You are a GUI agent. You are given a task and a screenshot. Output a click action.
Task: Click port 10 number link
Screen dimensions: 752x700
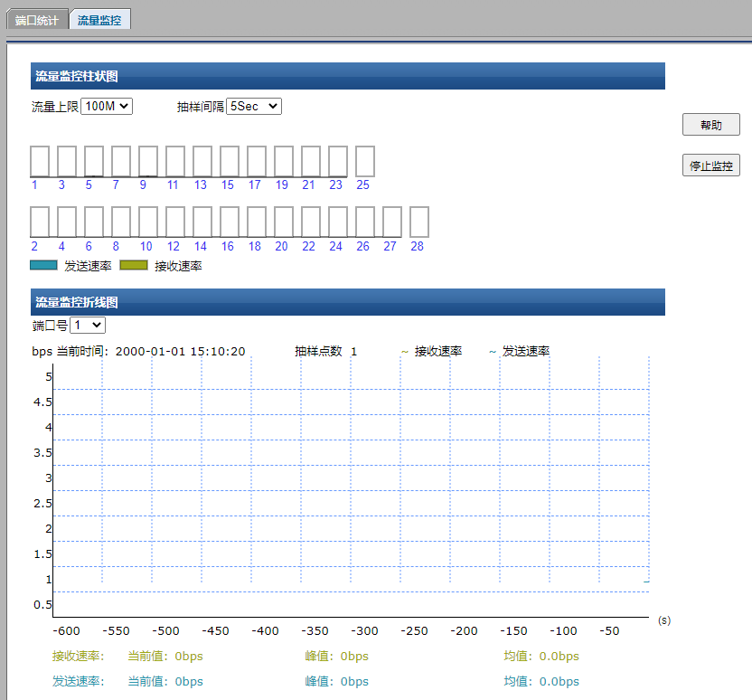click(146, 246)
